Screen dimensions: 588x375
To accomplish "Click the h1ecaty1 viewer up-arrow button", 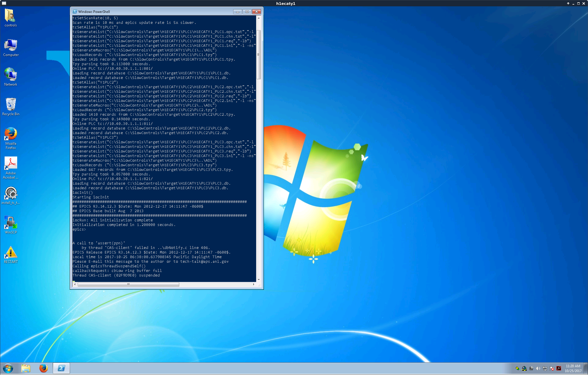I will pos(568,3).
